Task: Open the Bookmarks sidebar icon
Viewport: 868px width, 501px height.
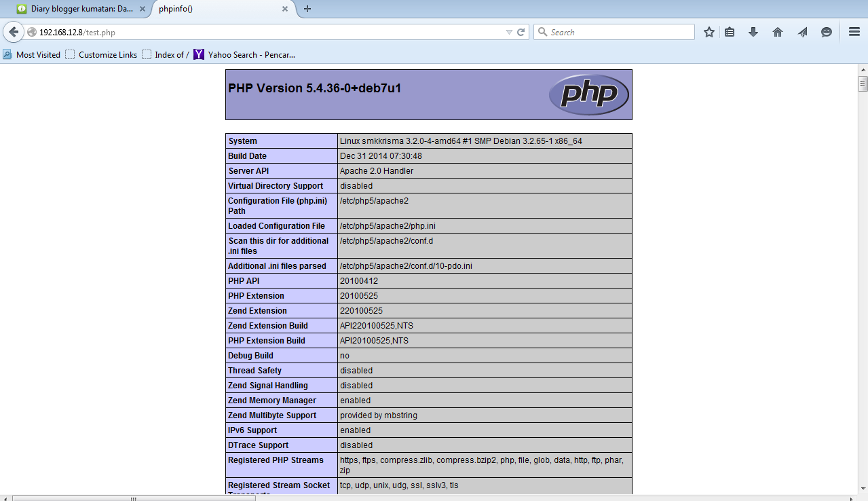Action: click(730, 31)
